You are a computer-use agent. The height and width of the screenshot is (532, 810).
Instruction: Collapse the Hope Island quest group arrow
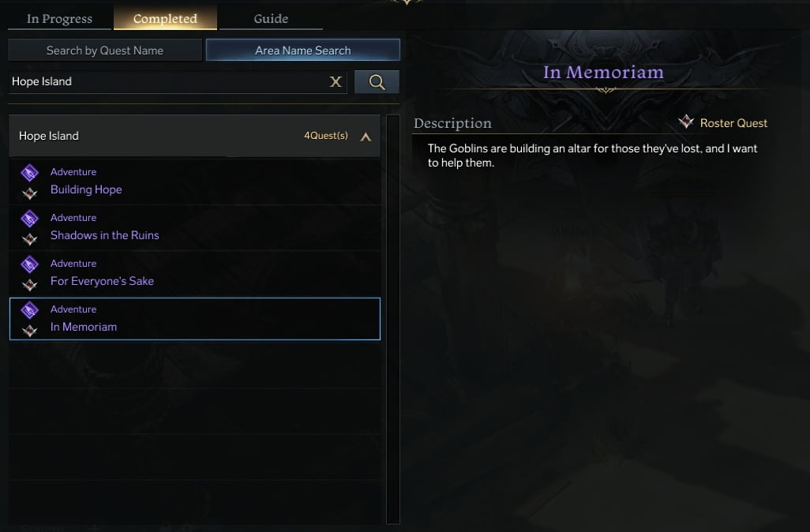pos(366,137)
